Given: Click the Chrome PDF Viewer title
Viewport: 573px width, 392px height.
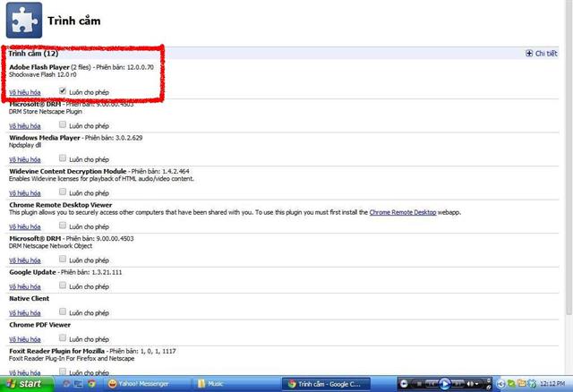Looking at the screenshot, I should (x=39, y=325).
